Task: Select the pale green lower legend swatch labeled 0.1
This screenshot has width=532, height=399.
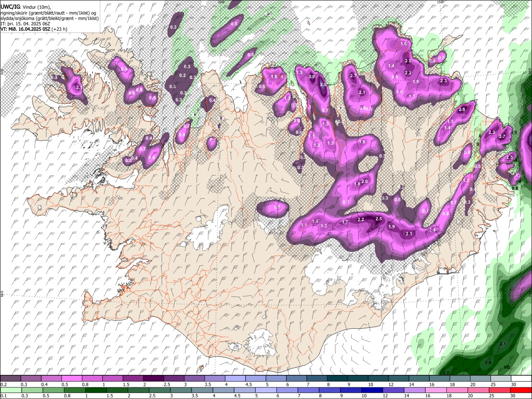Action: click(x=10, y=390)
